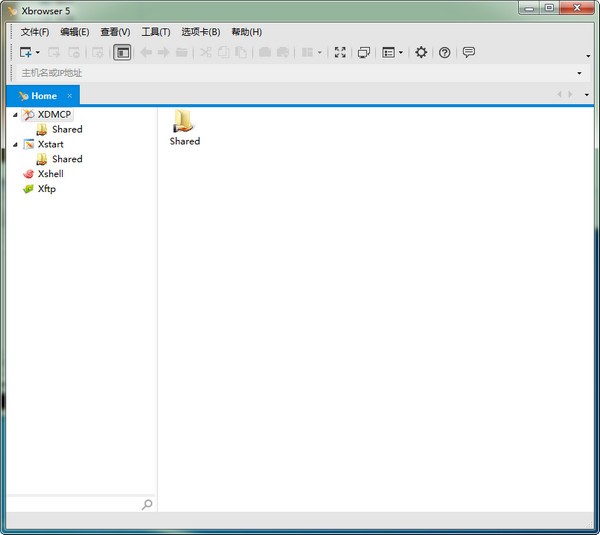Open the New session dropdown arrow

38,52
